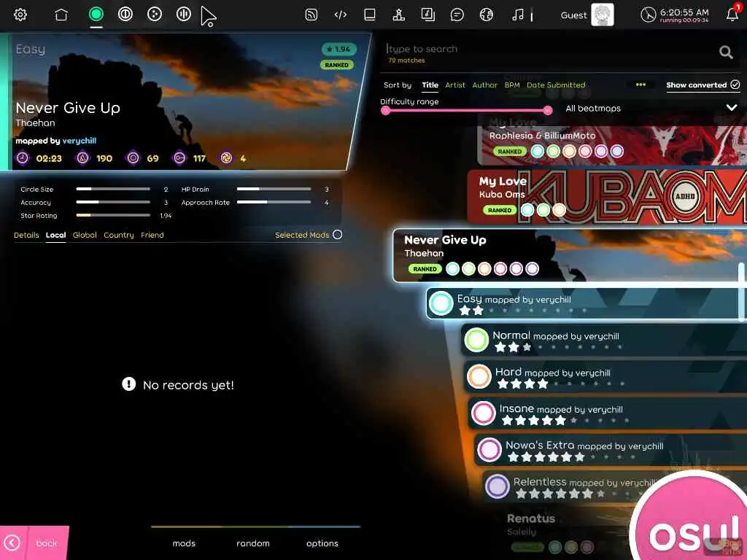
Task: Switch to the Local leaderboard tab
Action: [55, 235]
